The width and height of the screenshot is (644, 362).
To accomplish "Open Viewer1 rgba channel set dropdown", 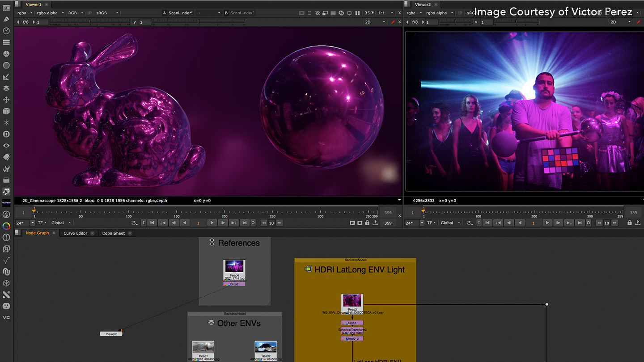I will click(x=24, y=13).
